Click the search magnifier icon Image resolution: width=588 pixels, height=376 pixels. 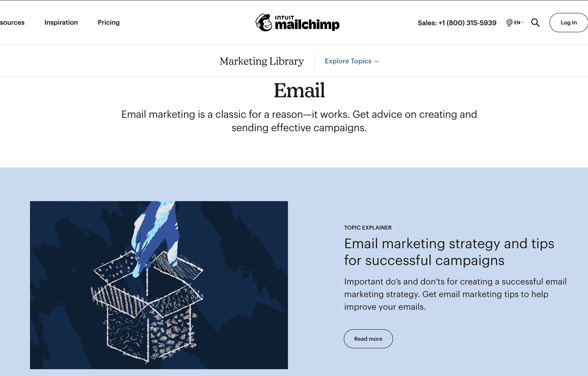535,22
